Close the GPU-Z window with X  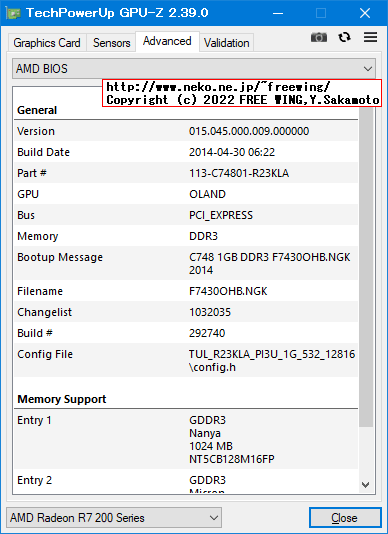[365, 13]
